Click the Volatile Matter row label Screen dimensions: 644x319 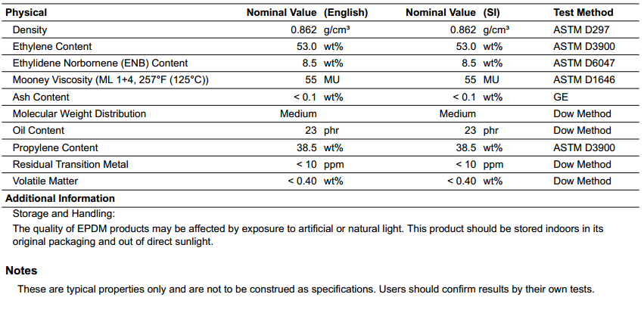coord(45,181)
